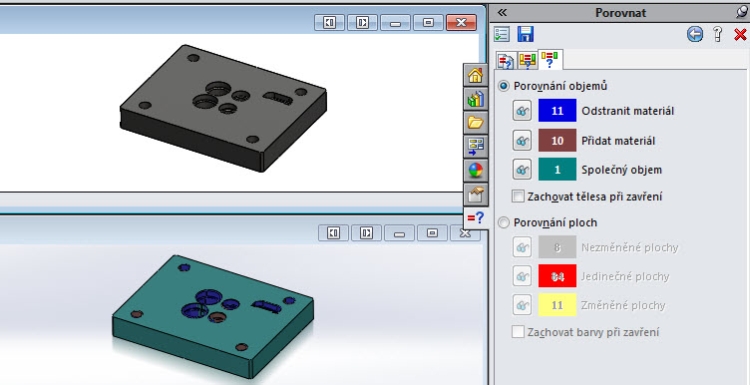Screen dimensions: 750x385
Task: Open the file explorer folder icon
Action: [475, 122]
